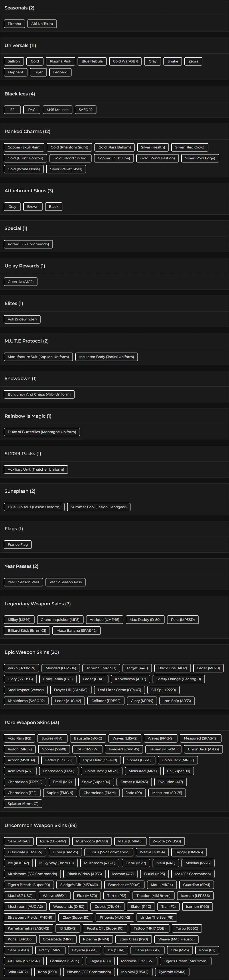Click Insulated Body (Jackal Uniform) tag
The width and height of the screenshot is (229, 980).
point(106,357)
